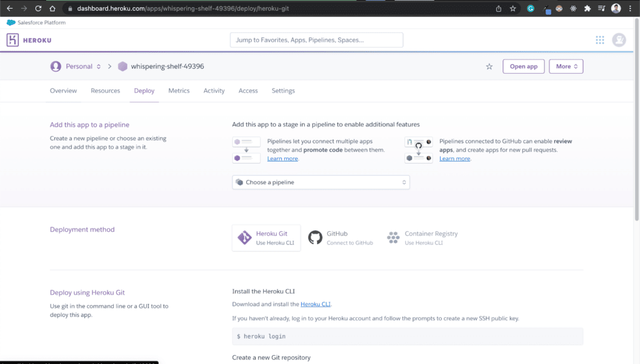Switch to the Activity tab
640x364 pixels.
pos(214,91)
